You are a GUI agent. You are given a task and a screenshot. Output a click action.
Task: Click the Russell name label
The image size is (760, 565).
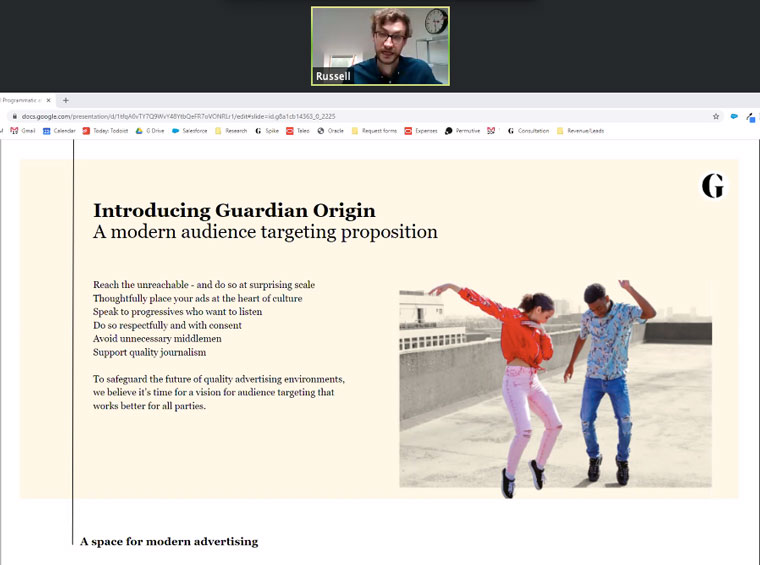click(333, 76)
